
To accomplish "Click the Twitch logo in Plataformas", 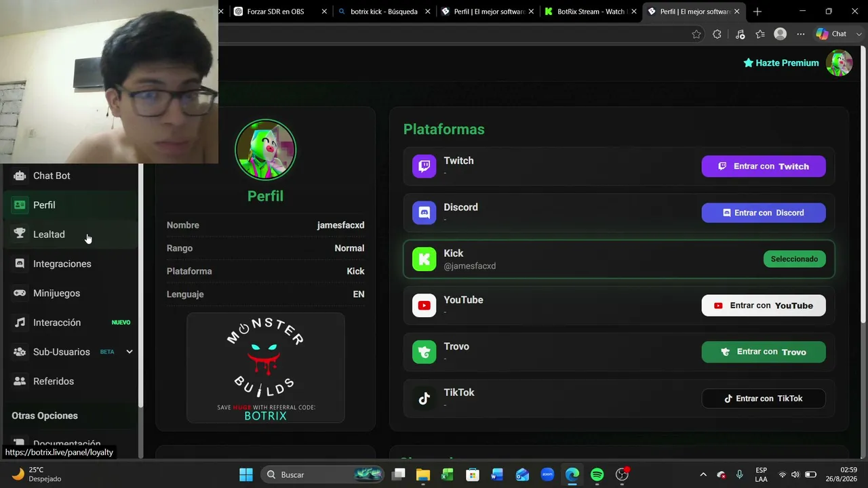I will (x=425, y=166).
